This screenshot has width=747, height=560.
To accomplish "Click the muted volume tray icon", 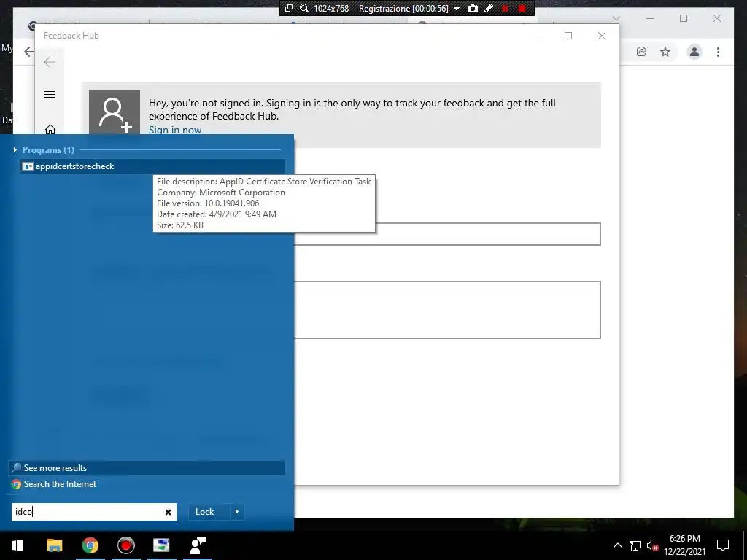I will [x=652, y=545].
